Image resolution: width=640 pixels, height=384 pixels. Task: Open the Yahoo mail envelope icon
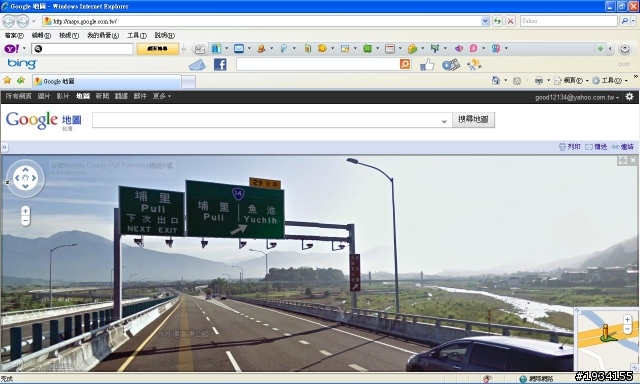pyautogui.click(x=239, y=49)
